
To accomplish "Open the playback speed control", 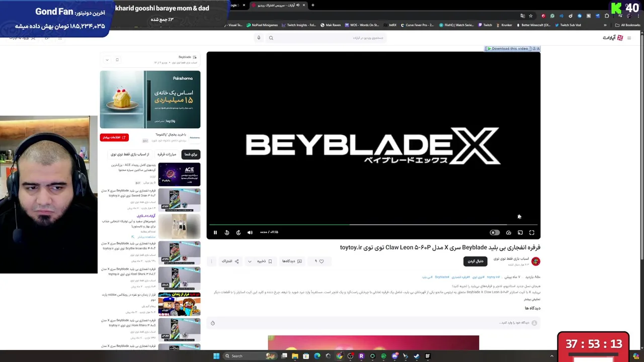I will click(509, 232).
